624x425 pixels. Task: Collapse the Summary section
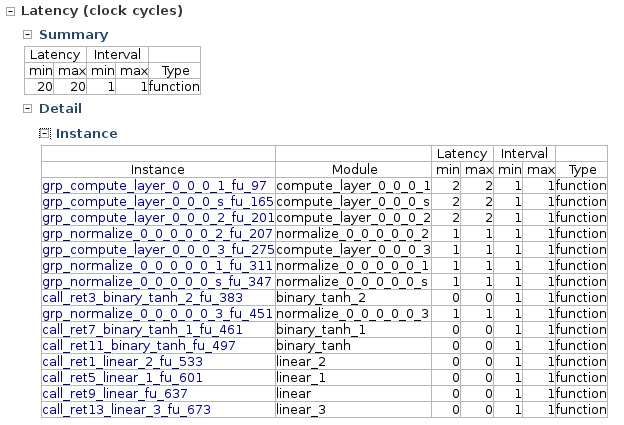point(27,35)
